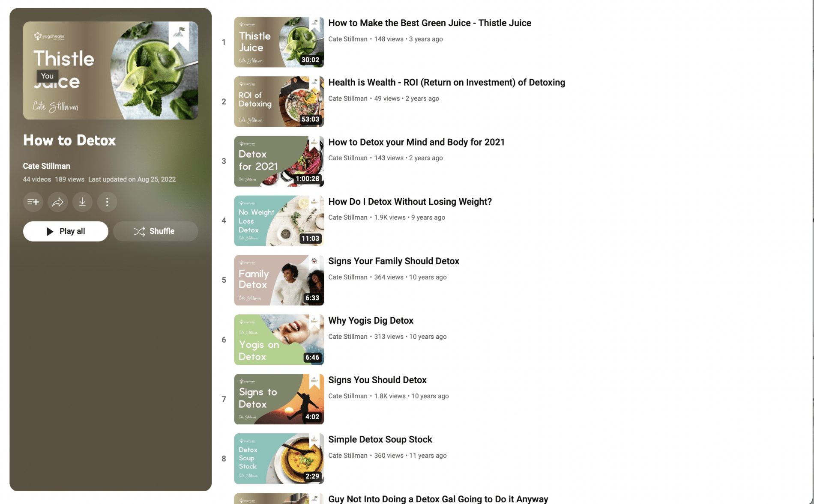Open the Cate Stillman channel link
Screen dimensions: 814x504
click(46, 166)
